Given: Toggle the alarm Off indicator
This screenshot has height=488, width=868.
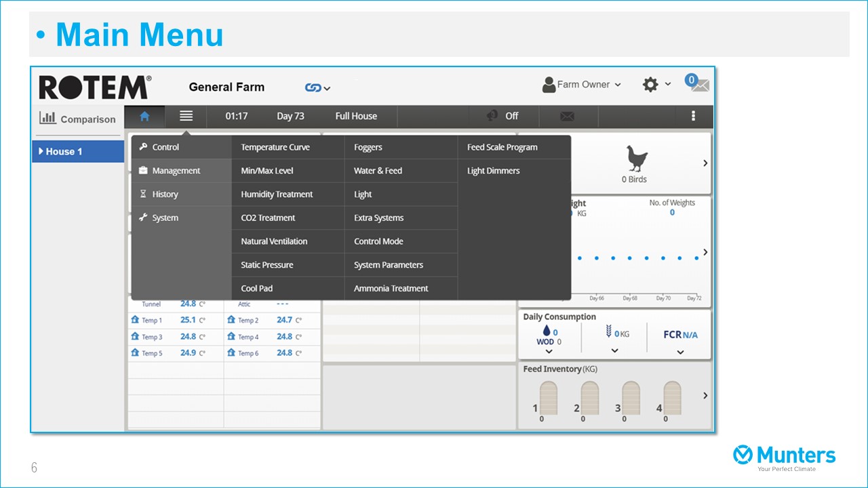Looking at the screenshot, I should [503, 116].
